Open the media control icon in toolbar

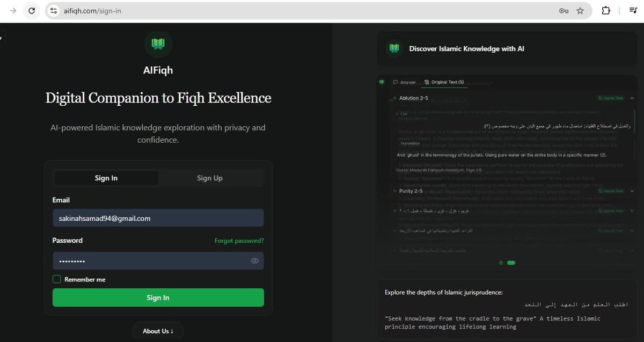coord(633,10)
